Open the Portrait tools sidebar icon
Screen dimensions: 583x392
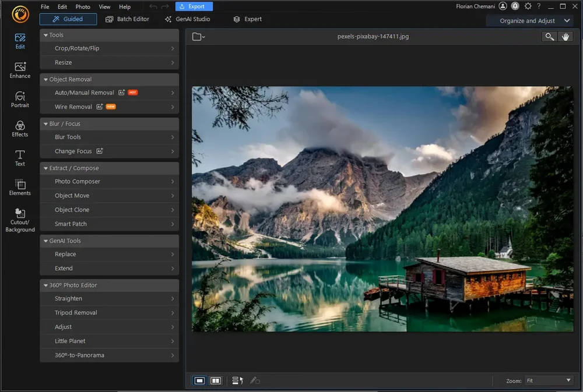pos(19,100)
